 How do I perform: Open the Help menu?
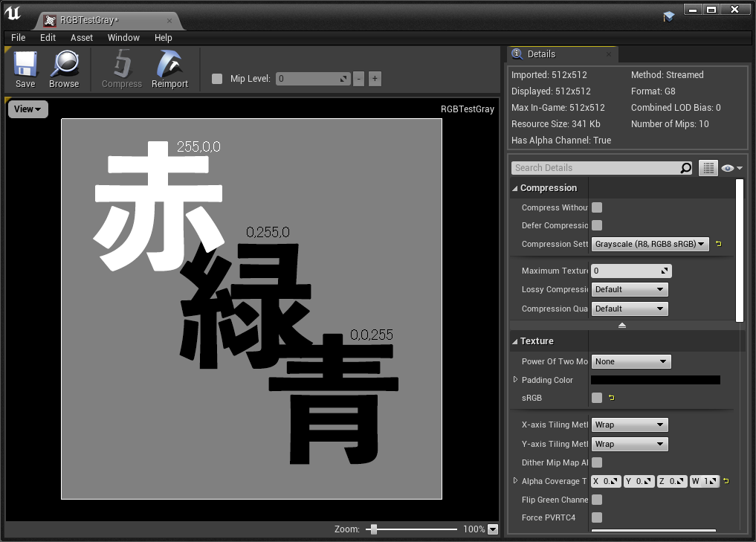163,38
